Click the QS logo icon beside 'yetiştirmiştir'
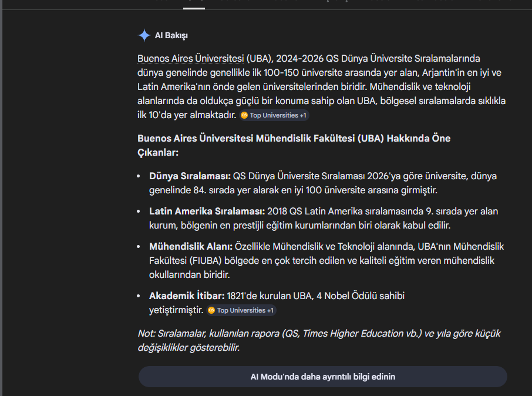Viewport: 532px width, 396px height. 211,310
